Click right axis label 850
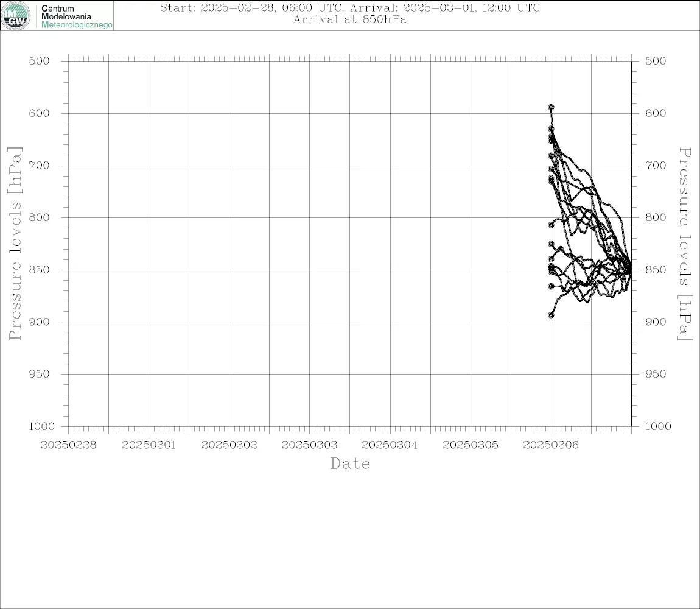The height and width of the screenshot is (609, 700). tap(656, 270)
